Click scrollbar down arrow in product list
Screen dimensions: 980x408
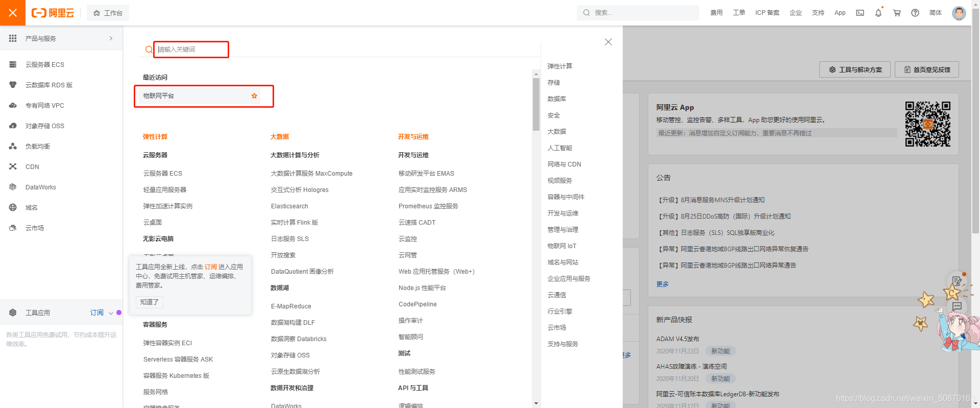(x=536, y=403)
